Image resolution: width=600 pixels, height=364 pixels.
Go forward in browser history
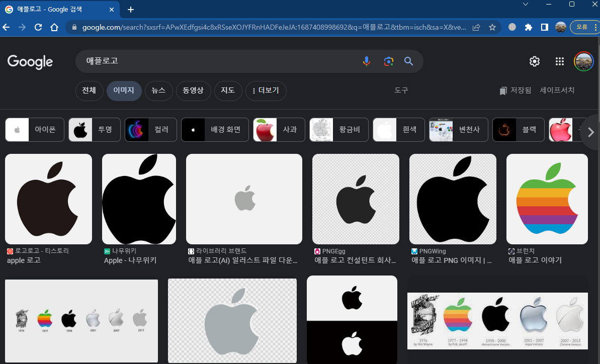[x=22, y=27]
